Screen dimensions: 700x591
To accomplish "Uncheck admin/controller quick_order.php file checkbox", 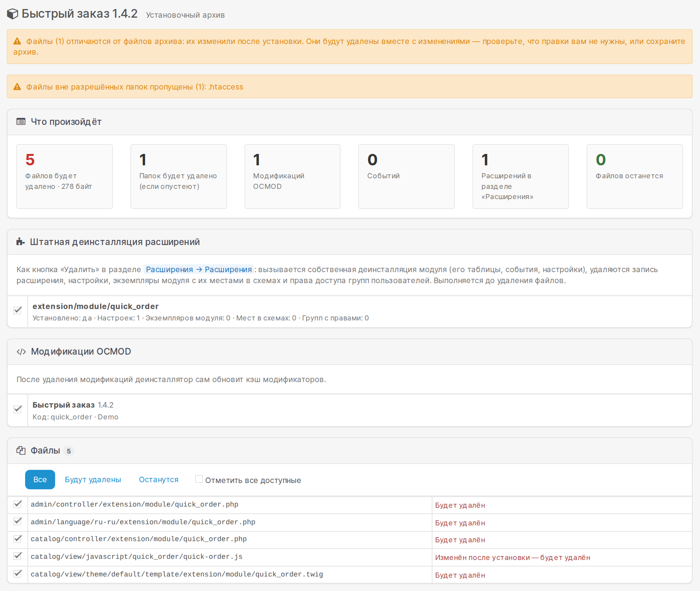I will pos(18,504).
